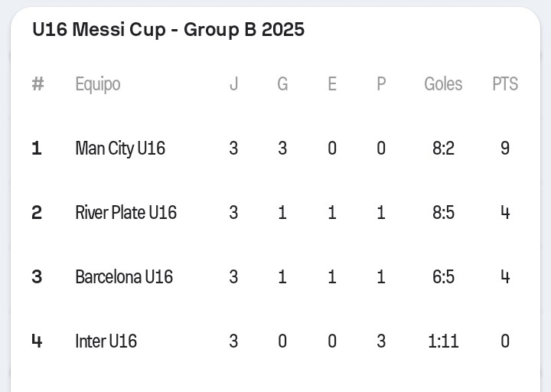This screenshot has width=551, height=392.
Task: Click the G column header
Action: (x=282, y=83)
